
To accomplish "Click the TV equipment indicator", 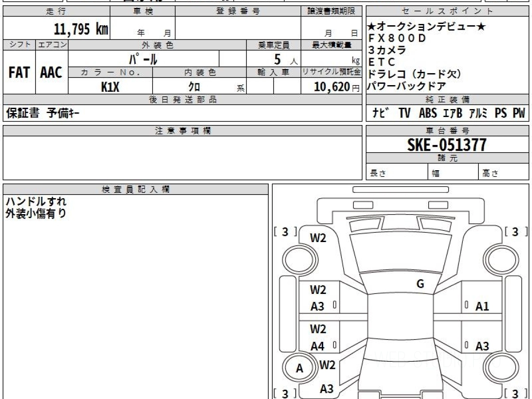I will [404, 113].
